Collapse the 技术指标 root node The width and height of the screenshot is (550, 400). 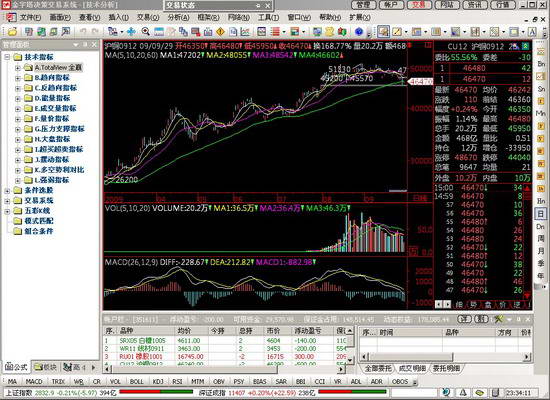pyautogui.click(x=7, y=57)
